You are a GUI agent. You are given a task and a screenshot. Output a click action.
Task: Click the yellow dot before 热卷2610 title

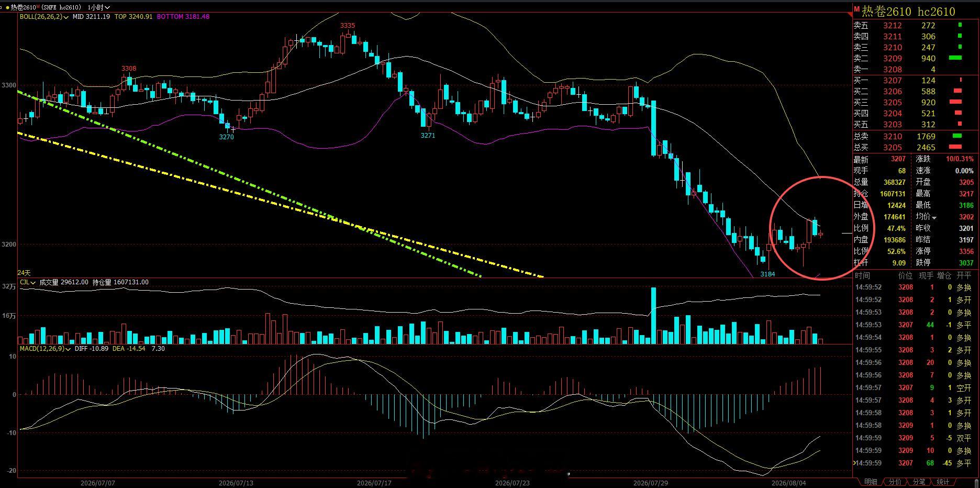pyautogui.click(x=7, y=7)
